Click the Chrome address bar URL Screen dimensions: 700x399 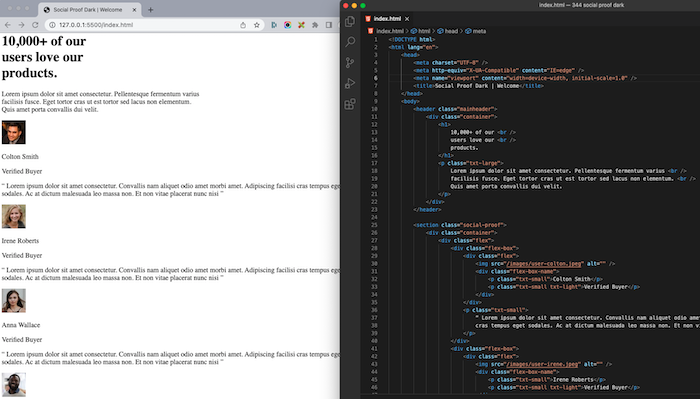[x=96, y=25]
